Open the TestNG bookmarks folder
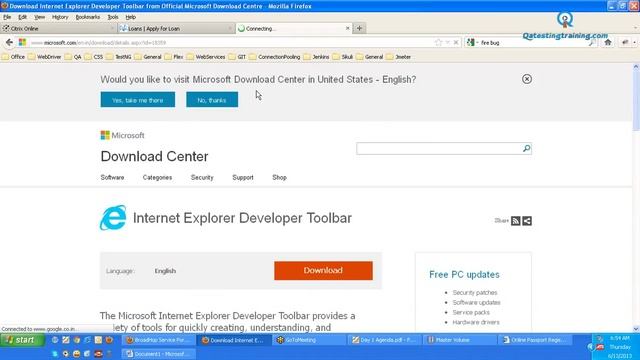 click(119, 57)
